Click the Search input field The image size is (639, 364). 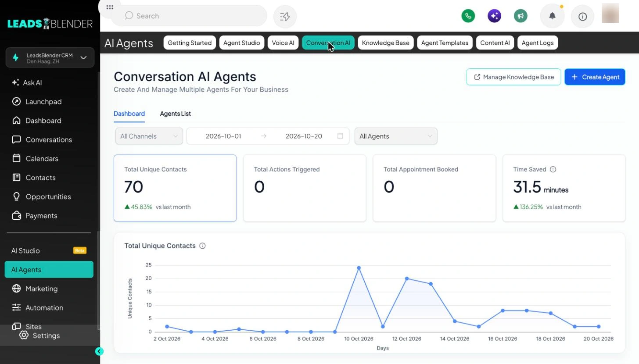[x=189, y=16]
